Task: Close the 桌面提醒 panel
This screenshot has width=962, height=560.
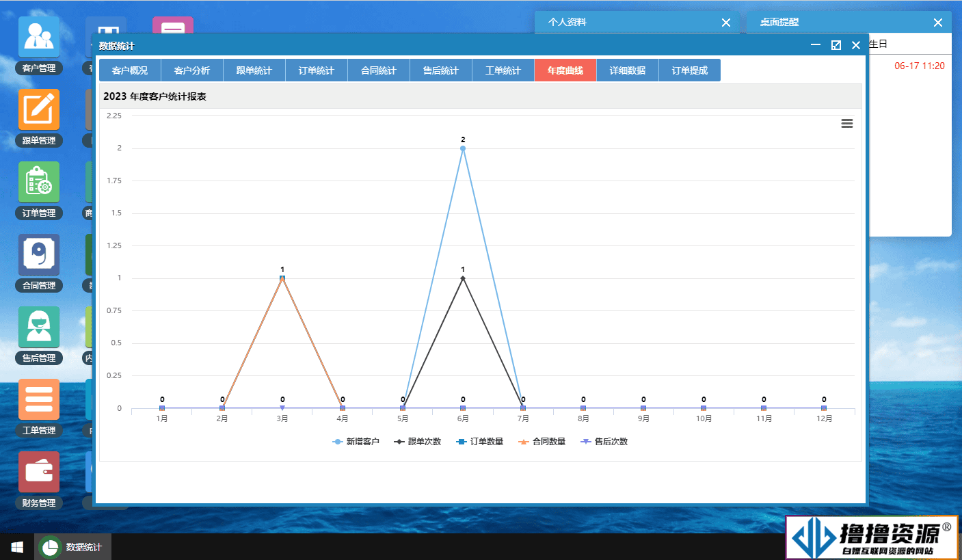Action: [x=938, y=23]
